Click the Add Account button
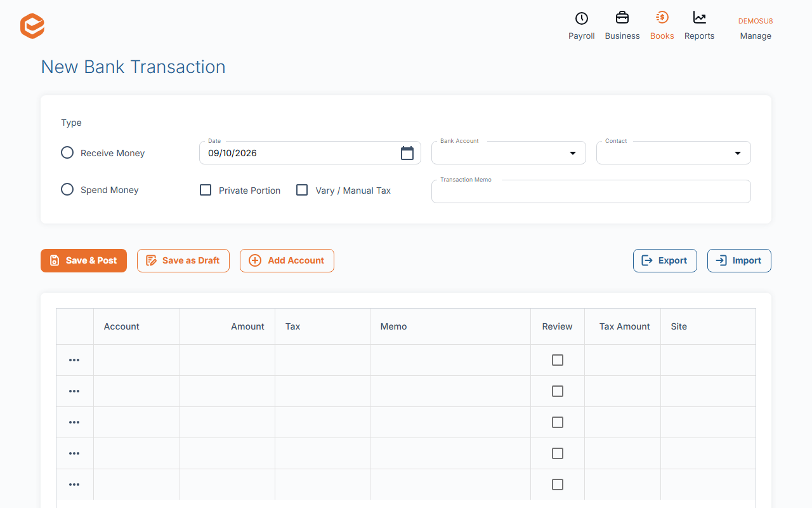Screen dimensions: 812x508 287,260
